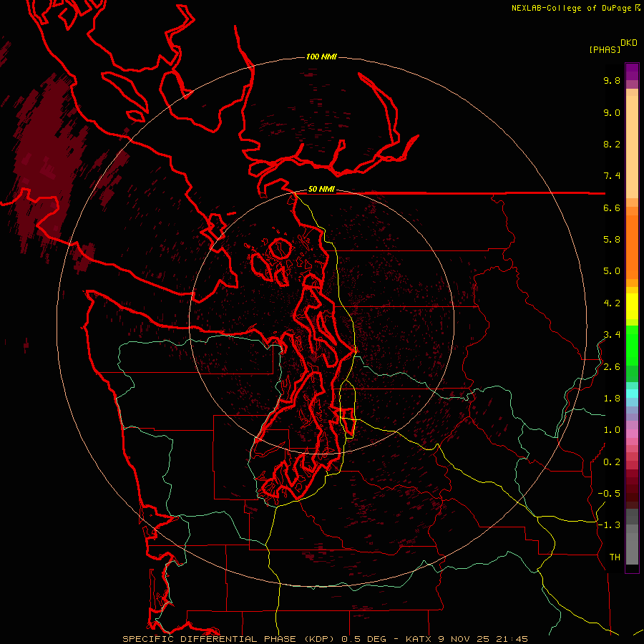Viewport: 644px width, 644px height.
Task: Click the 1.8 scale value
Action: (612, 399)
